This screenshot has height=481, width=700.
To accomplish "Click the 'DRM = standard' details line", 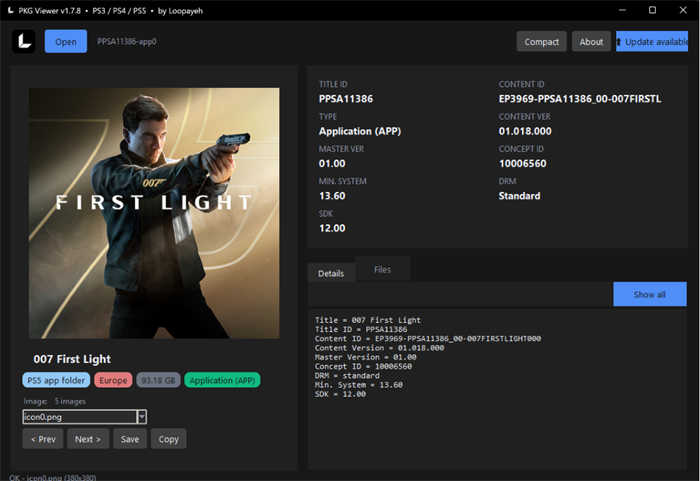I will [347, 376].
